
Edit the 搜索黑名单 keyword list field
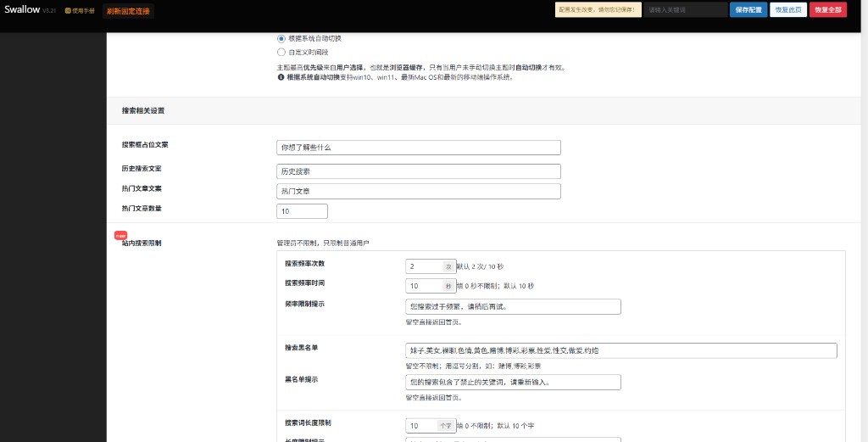click(620, 350)
